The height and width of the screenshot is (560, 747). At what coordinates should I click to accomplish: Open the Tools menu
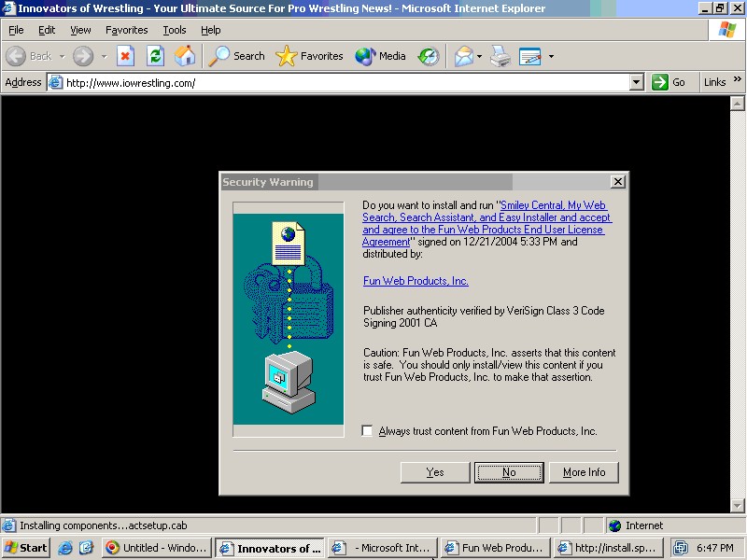click(175, 30)
